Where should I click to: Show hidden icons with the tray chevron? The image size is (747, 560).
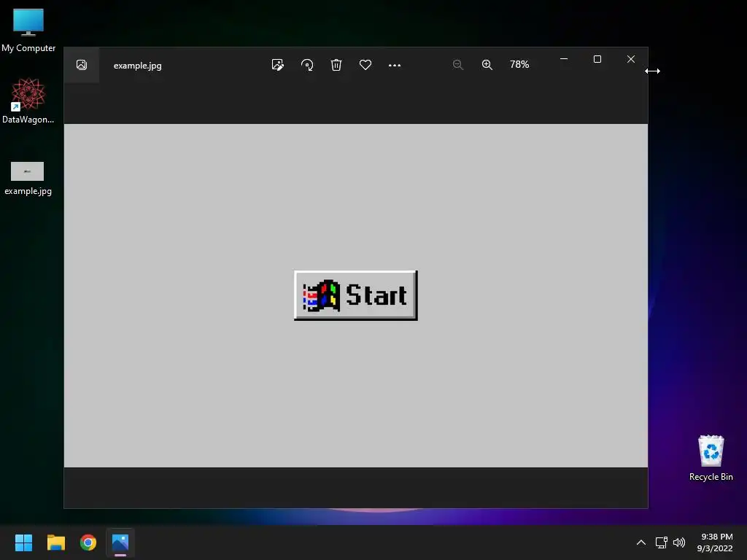[641, 542]
